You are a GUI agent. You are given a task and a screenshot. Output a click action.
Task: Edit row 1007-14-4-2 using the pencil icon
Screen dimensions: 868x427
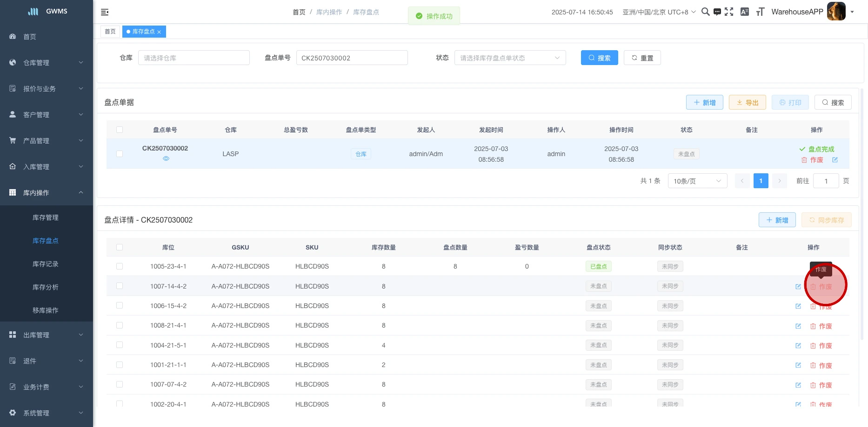point(798,287)
